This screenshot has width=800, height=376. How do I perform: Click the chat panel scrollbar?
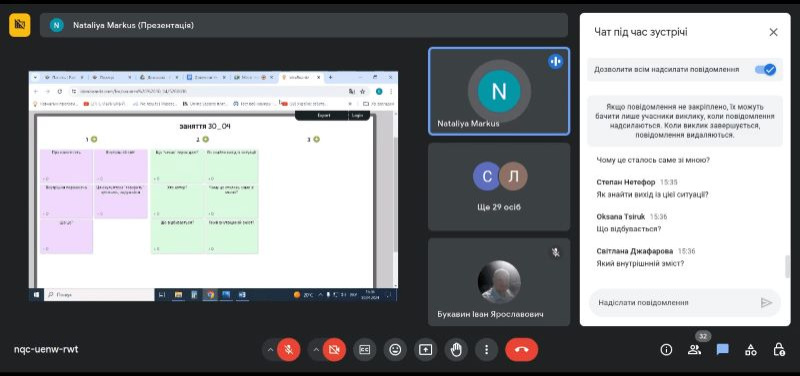(788, 267)
